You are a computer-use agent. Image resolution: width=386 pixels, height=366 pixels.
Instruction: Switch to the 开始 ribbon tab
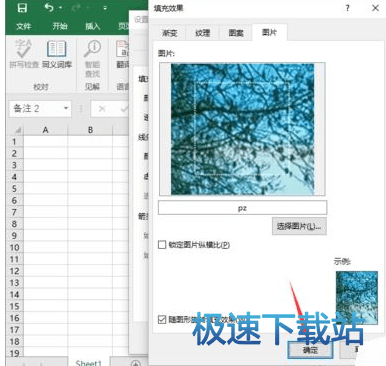(60, 26)
